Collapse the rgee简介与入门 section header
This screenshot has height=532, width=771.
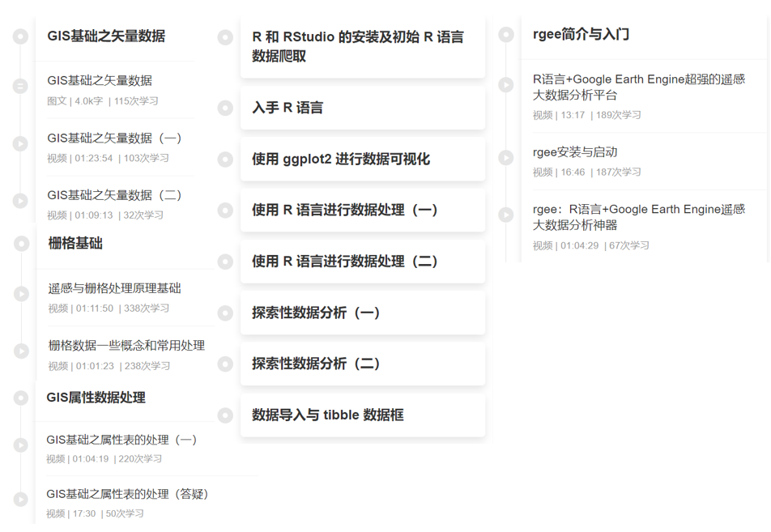(x=581, y=35)
